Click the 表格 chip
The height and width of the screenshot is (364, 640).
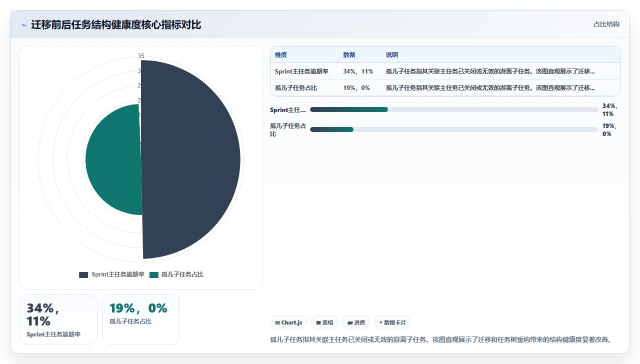[x=325, y=322]
